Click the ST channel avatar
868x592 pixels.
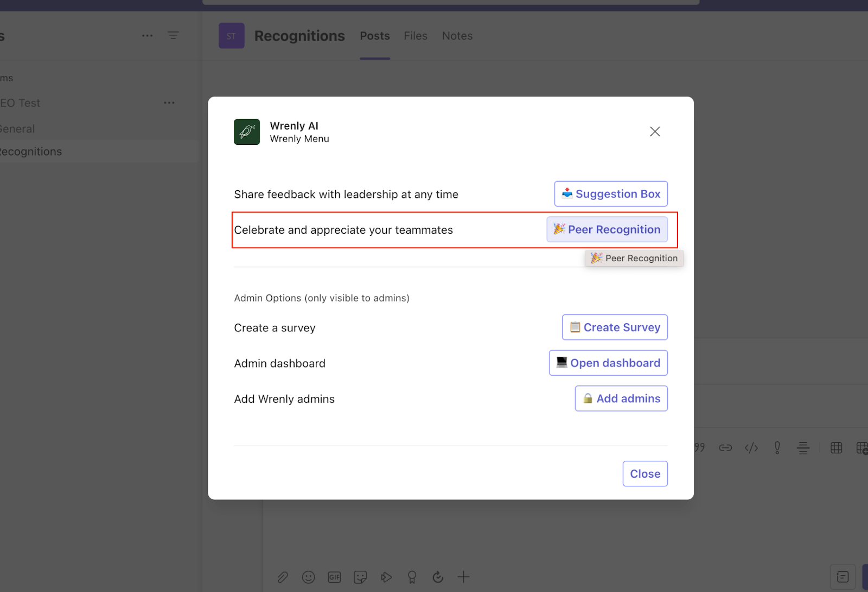click(232, 36)
